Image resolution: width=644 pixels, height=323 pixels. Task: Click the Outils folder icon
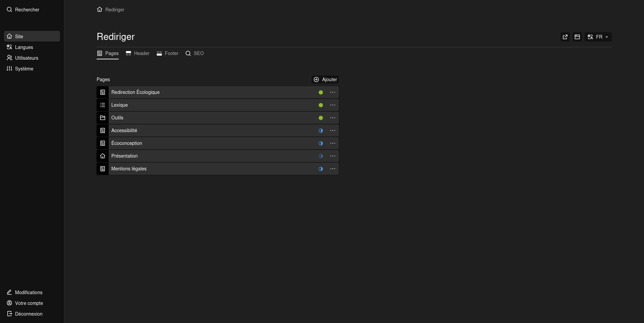(103, 118)
